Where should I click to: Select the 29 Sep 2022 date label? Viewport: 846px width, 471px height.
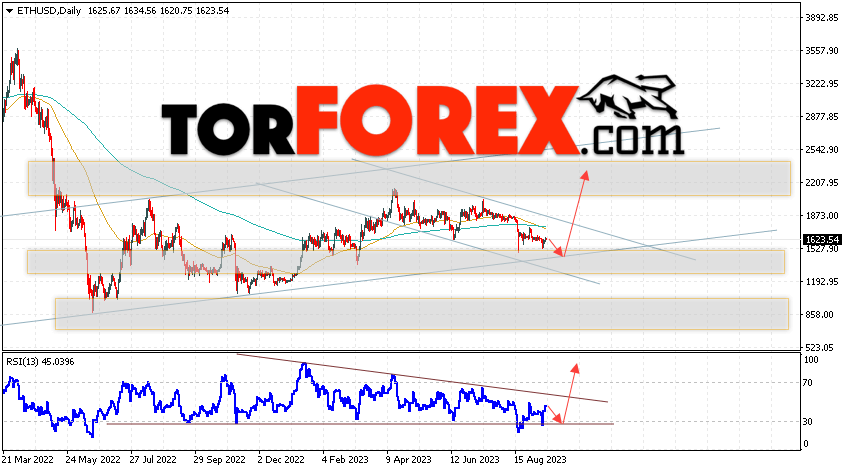point(220,460)
